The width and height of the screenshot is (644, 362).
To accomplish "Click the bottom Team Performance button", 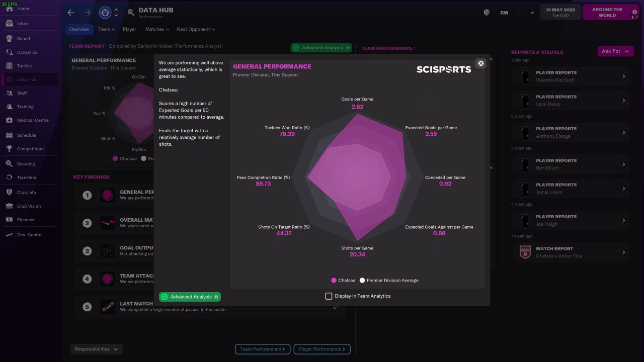I will (263, 349).
